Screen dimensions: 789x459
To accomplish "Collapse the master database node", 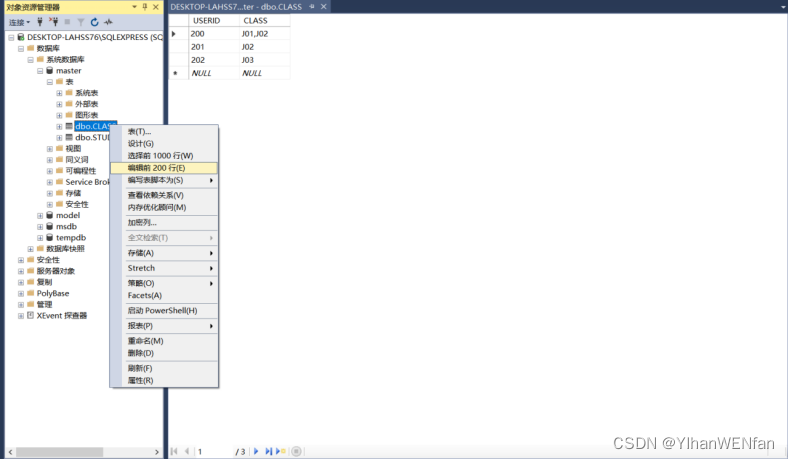I will (40, 71).
